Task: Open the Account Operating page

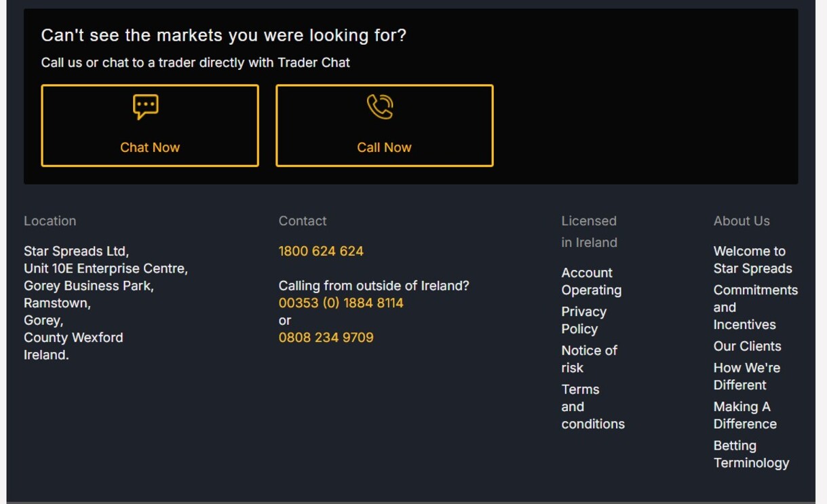Action: [591, 281]
